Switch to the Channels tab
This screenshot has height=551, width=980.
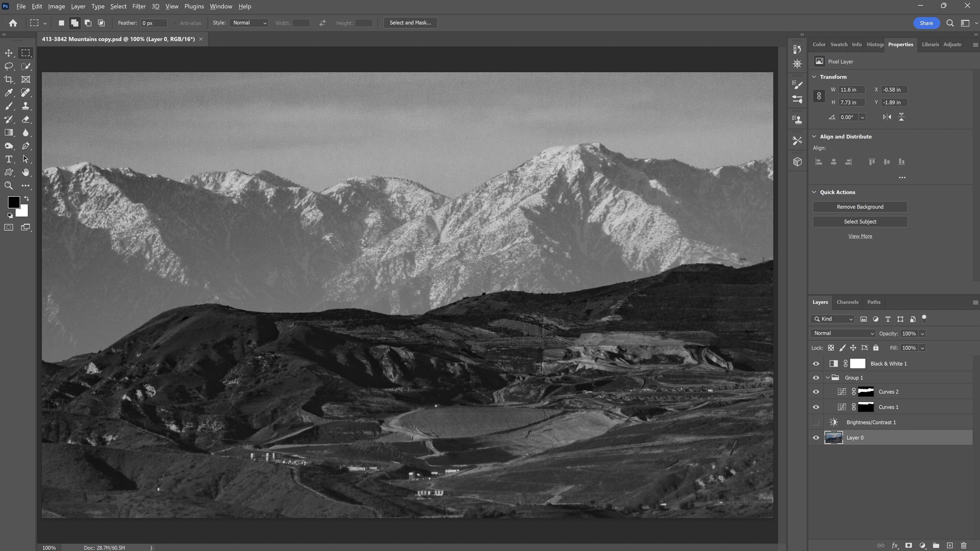click(x=847, y=302)
